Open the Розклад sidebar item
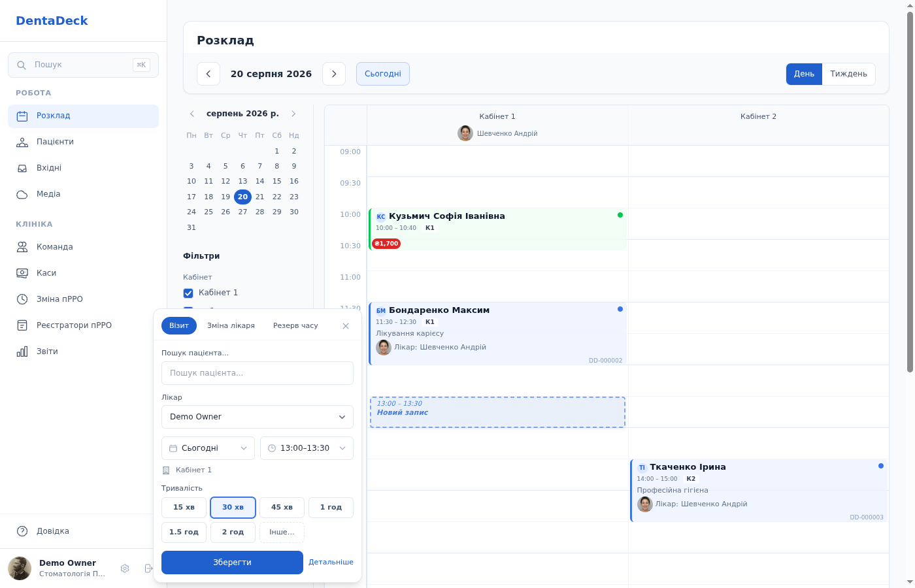 [83, 116]
